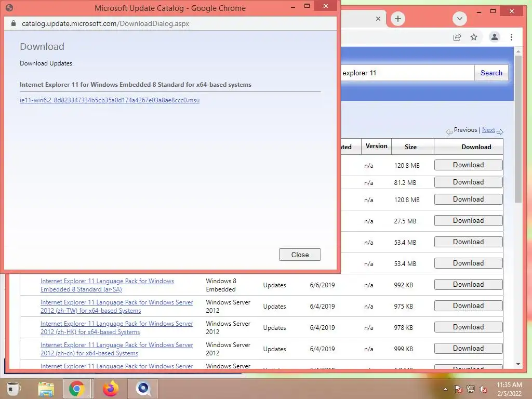Click the Download column header

[476, 147]
